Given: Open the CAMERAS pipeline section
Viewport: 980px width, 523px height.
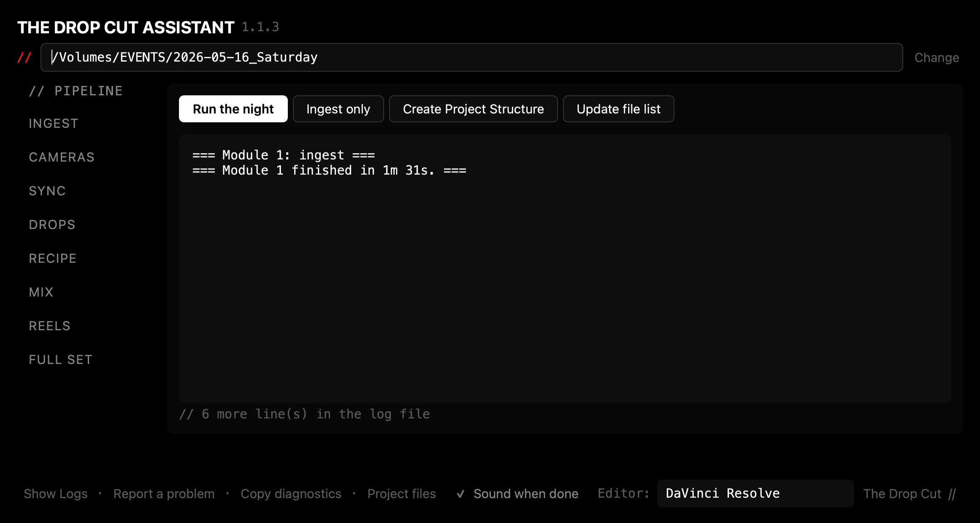Looking at the screenshot, I should coord(62,157).
